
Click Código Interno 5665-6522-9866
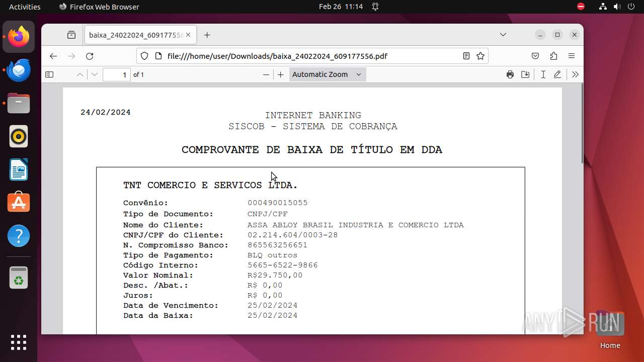(283, 265)
